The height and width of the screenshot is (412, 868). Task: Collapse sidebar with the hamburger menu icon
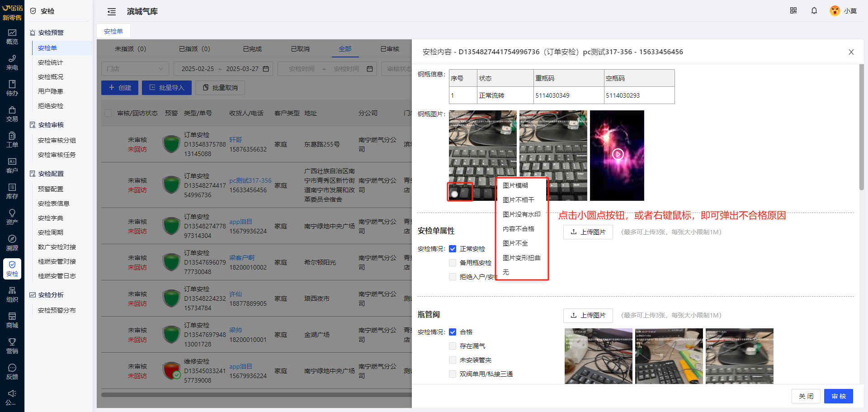pos(112,12)
